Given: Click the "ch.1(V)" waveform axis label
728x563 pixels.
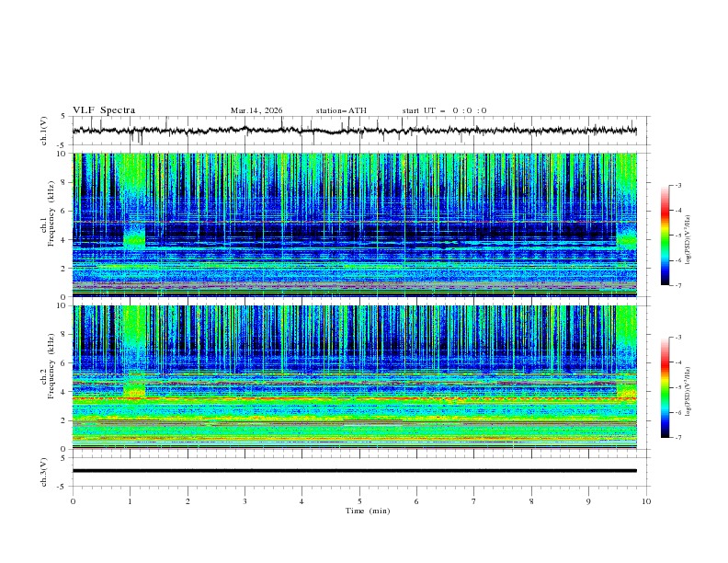Looking at the screenshot, I should pos(44,131).
